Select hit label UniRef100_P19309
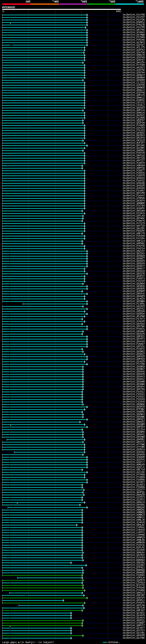The height and width of the screenshot is (644, 146). click(x=134, y=399)
